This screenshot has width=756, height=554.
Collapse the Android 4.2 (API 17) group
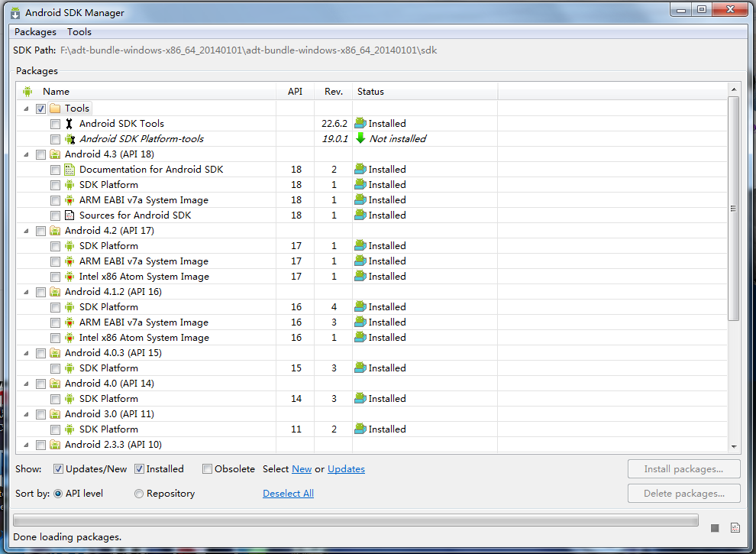point(26,232)
